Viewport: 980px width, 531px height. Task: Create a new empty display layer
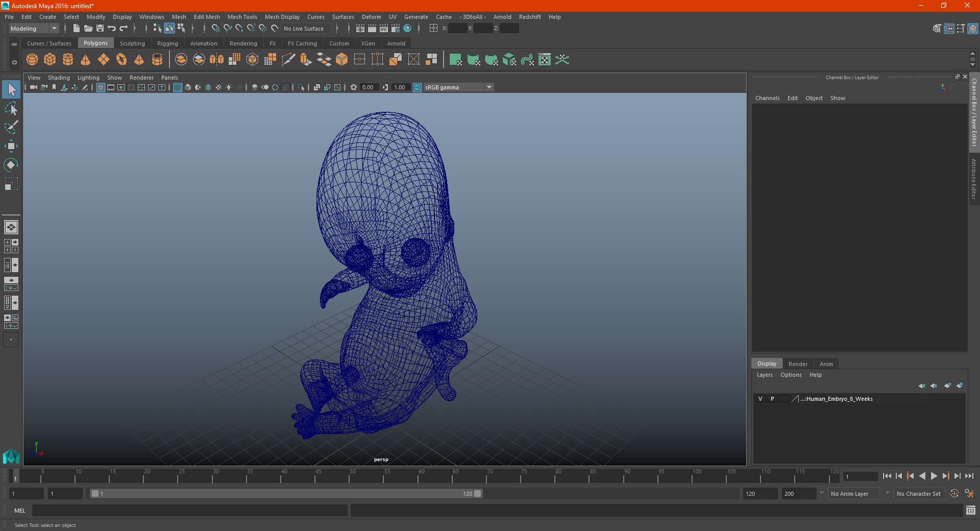point(947,385)
